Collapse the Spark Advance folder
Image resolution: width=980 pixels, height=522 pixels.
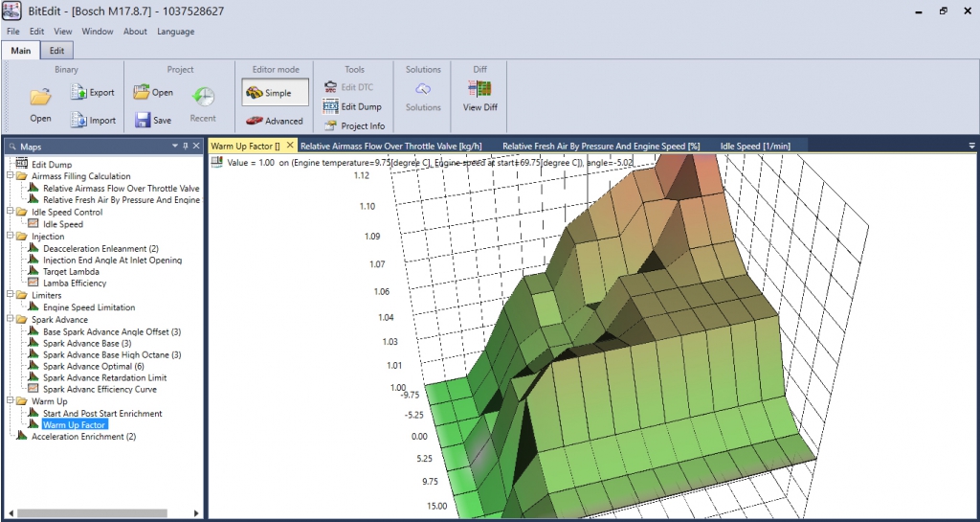10,320
